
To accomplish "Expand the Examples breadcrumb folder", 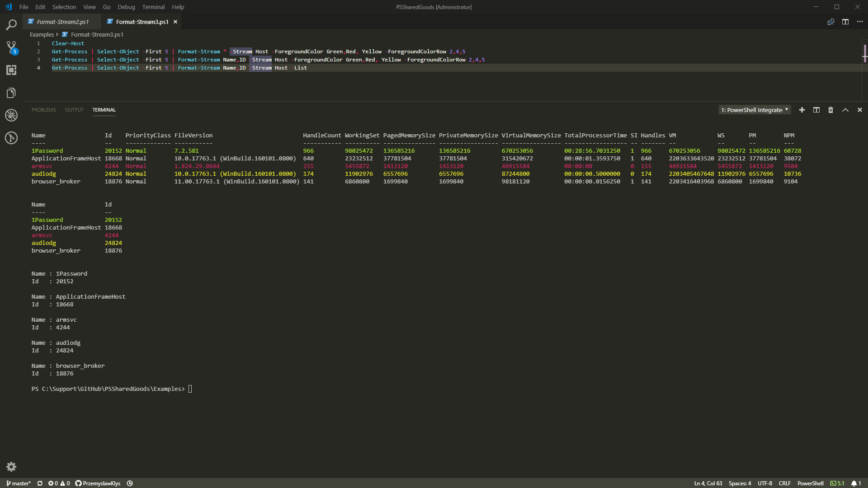I will [42, 34].
